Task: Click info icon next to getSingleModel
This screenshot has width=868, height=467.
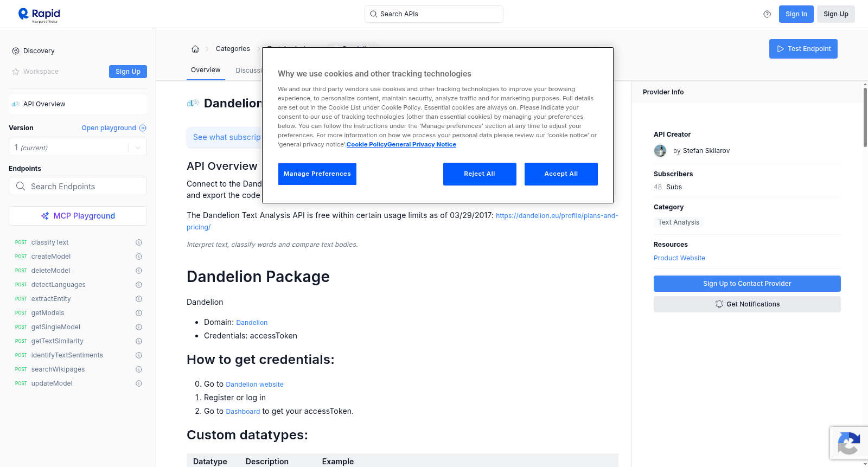Action: coord(139,327)
